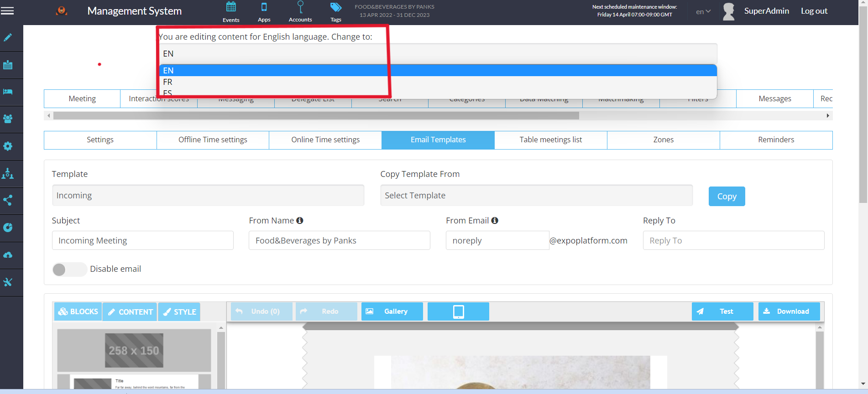Click the SuperAdmin avatar icon
This screenshot has height=394, width=868.
click(x=729, y=11)
